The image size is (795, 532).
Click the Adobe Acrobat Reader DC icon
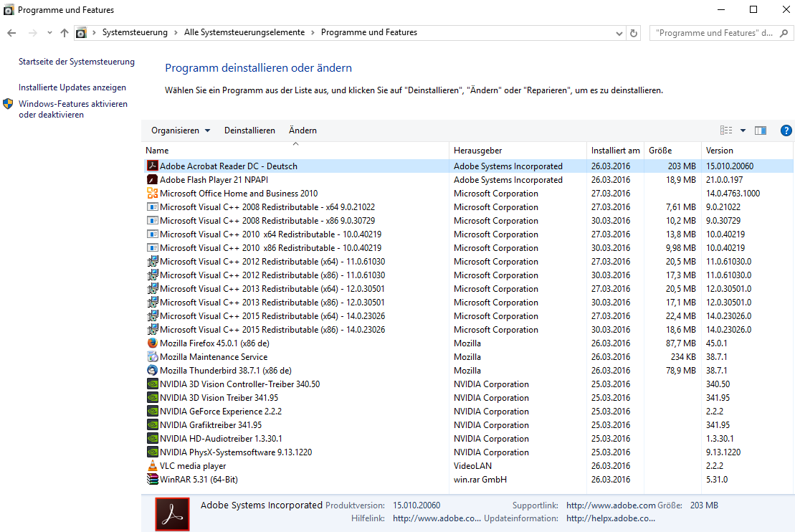[x=152, y=166]
